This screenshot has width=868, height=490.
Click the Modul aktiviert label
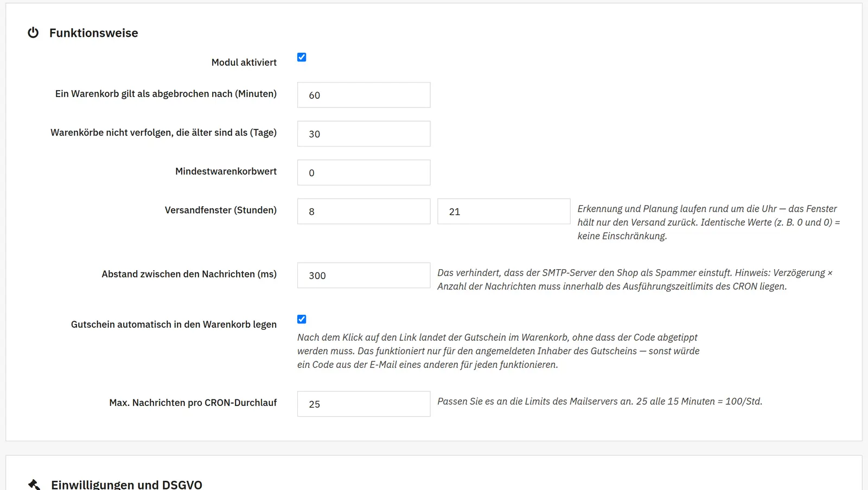pyautogui.click(x=244, y=62)
